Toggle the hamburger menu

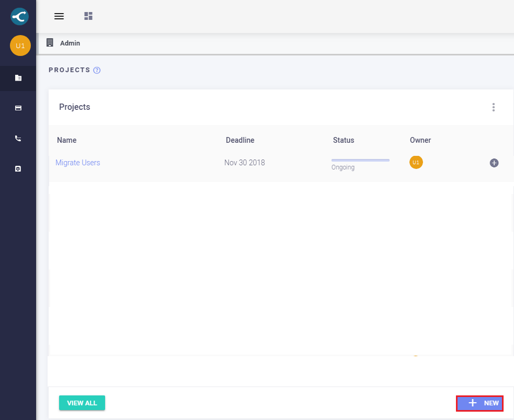[59, 16]
